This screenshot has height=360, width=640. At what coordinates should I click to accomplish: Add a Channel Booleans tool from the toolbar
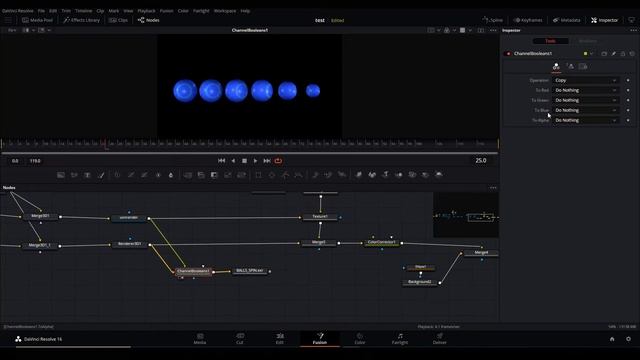201,175
